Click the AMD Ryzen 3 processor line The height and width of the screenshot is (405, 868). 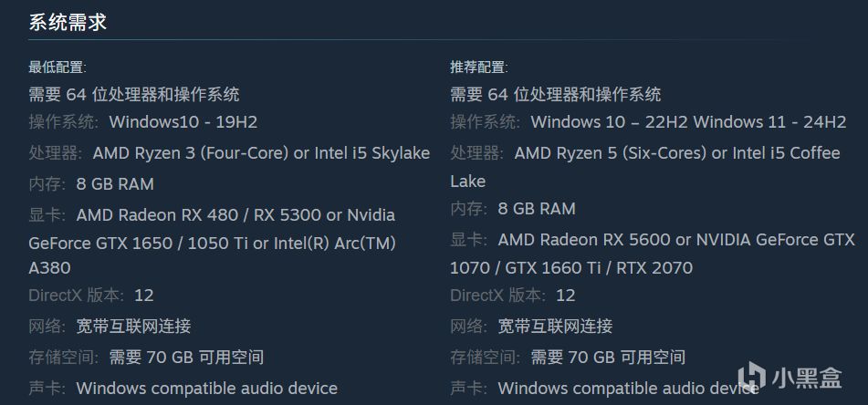229,153
